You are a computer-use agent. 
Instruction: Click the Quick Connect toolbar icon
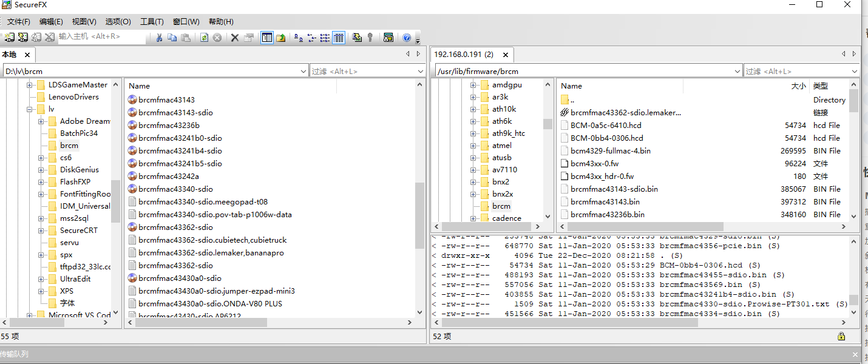pos(22,38)
